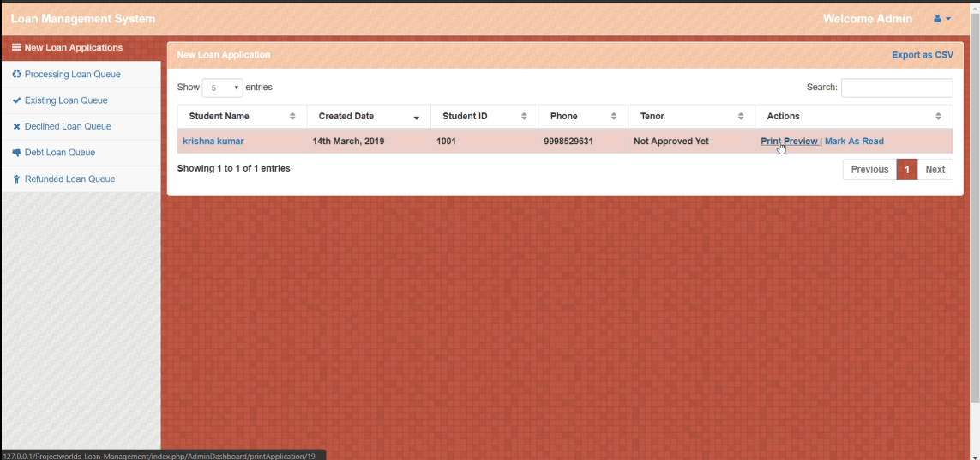Click the thumbs-down icon for Debt Loan Queue

(x=16, y=153)
